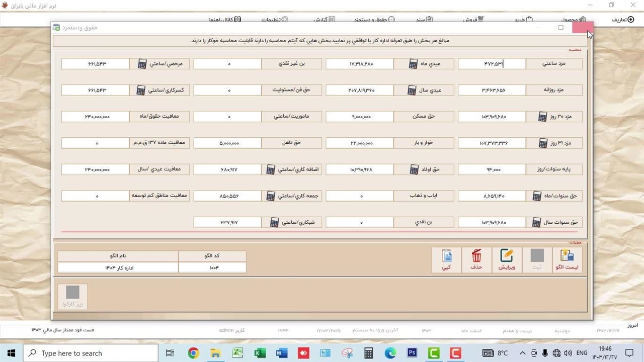644x362 pixels.
Task: Open Windows Calculator from the taskbar
Action: coord(369,353)
